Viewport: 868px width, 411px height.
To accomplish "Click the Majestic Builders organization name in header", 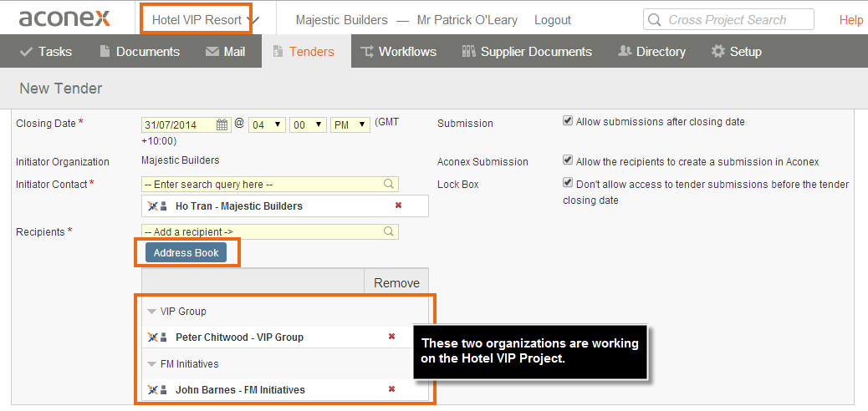I will point(341,21).
